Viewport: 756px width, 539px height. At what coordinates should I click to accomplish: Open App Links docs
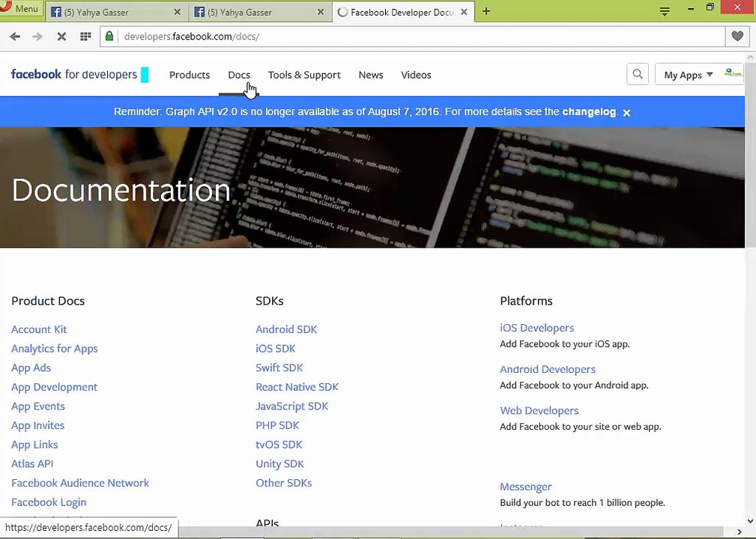point(34,445)
